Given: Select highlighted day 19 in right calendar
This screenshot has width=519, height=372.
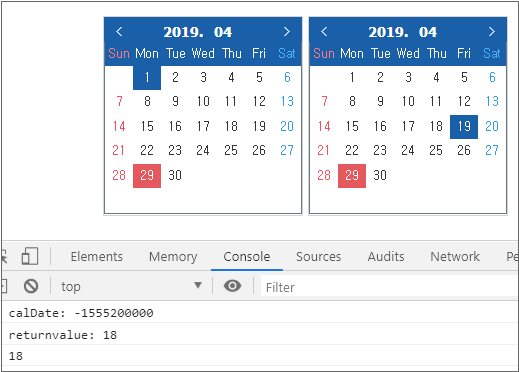Looking at the screenshot, I should 464,127.
